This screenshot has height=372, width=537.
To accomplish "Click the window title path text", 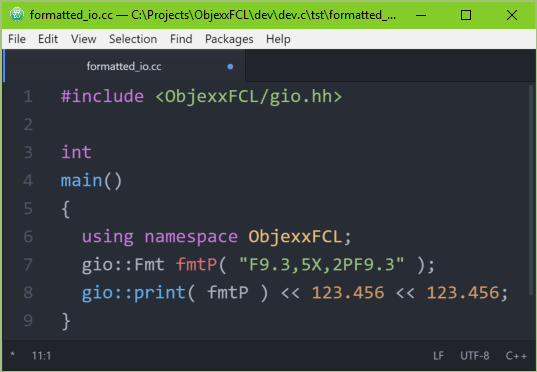I will point(213,15).
